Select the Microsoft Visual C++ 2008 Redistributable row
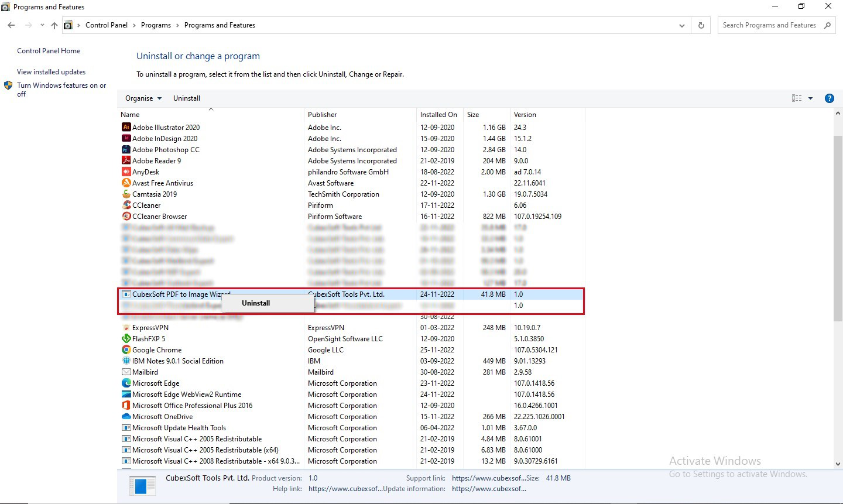This screenshot has width=843, height=504. [x=351, y=461]
